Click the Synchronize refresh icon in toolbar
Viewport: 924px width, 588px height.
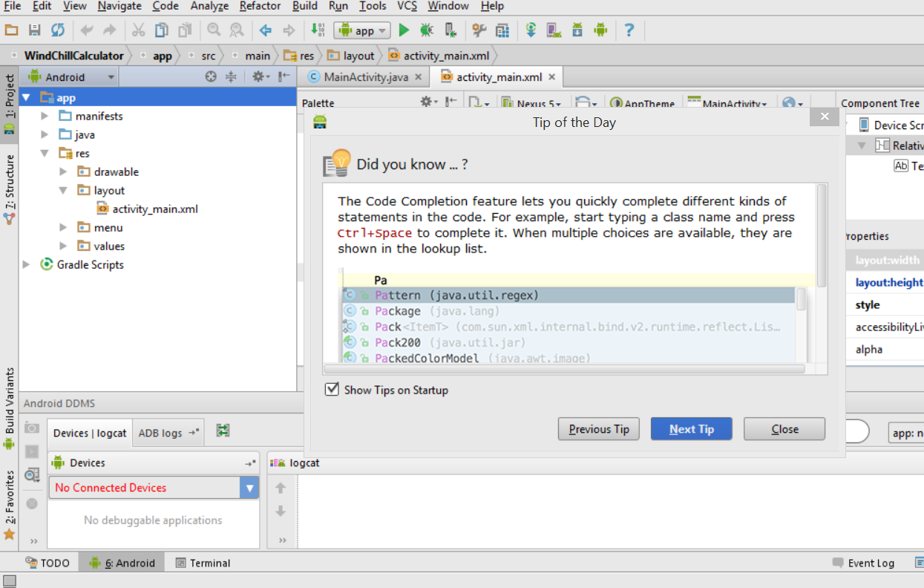pos(58,30)
